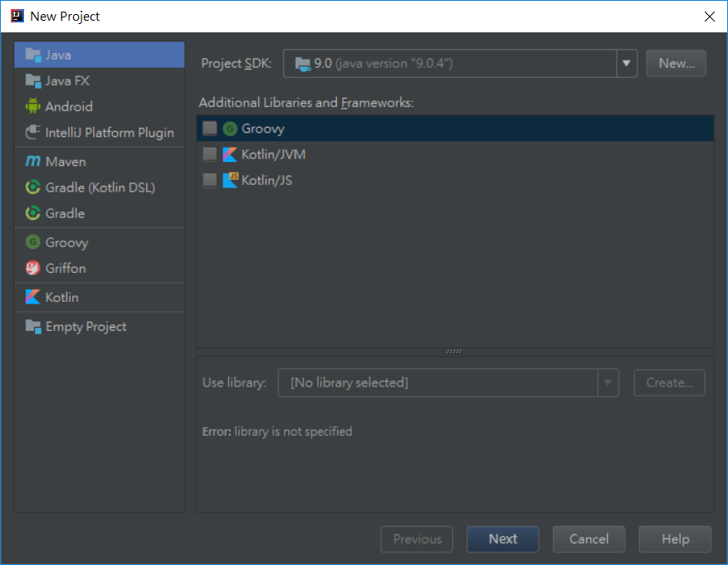Enable the Kotlin/JVM checkbox

click(x=210, y=154)
